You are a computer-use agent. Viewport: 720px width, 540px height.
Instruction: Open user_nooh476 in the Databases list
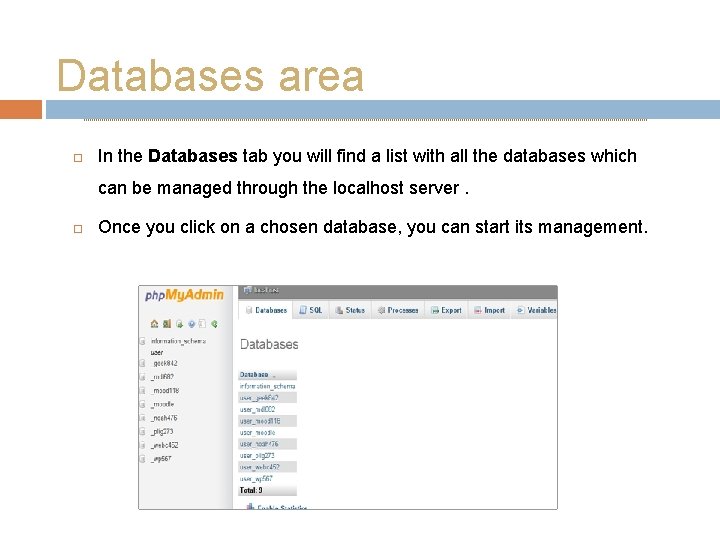coord(259,444)
